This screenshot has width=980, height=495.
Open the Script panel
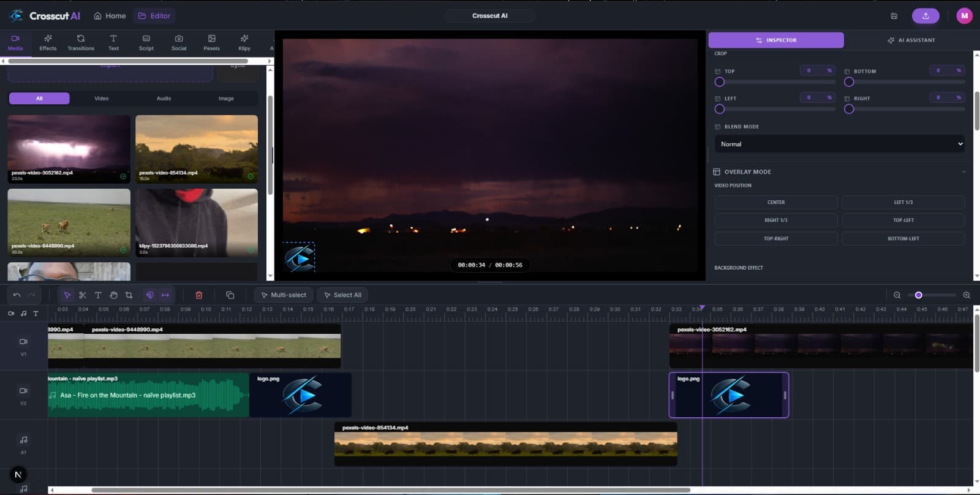pos(146,42)
